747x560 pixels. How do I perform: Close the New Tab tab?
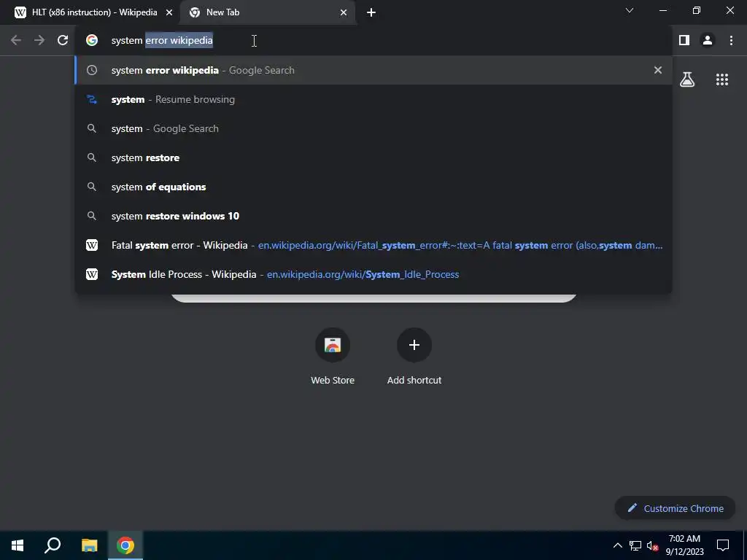[x=344, y=12]
